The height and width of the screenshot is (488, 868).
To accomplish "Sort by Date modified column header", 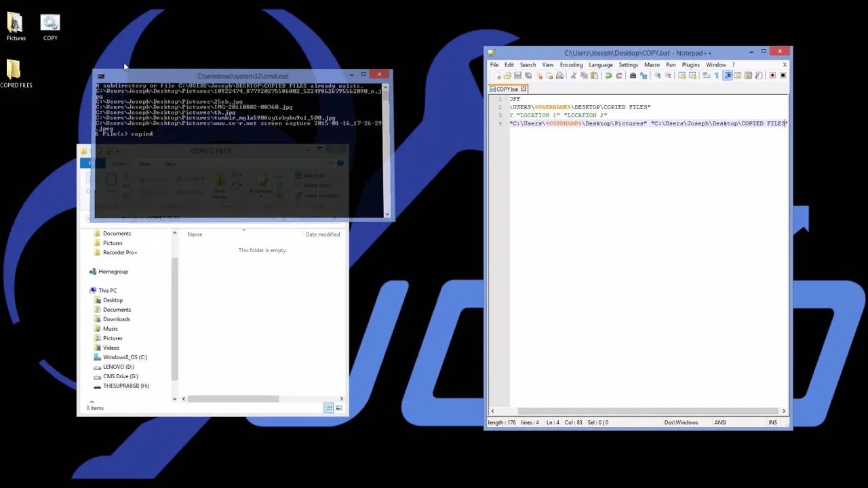I will (x=323, y=235).
